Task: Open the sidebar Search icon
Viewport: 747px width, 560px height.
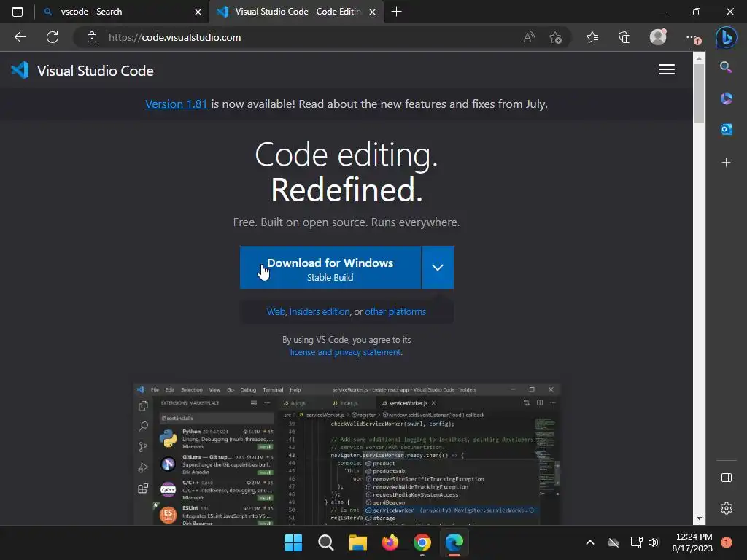Action: pyautogui.click(x=726, y=67)
